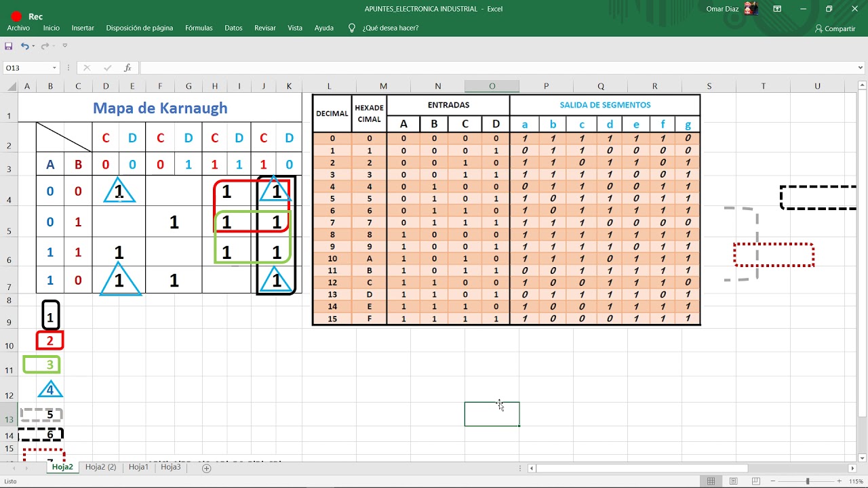Expand the formula bar
This screenshot has width=868, height=488.
[x=861, y=68]
